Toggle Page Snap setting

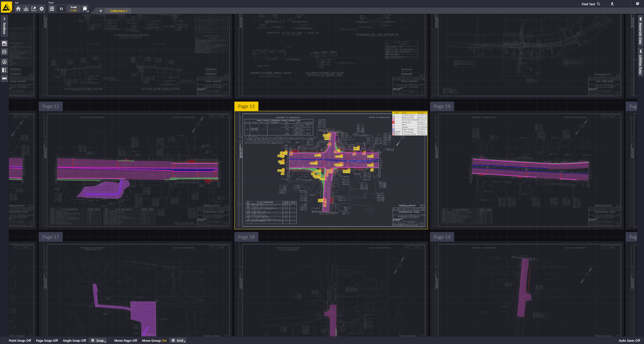click(47, 340)
